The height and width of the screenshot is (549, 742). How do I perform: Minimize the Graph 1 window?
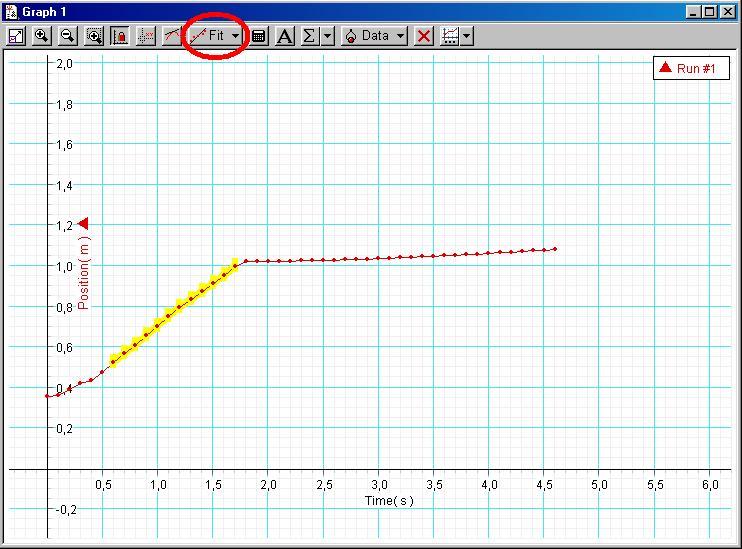pos(694,12)
